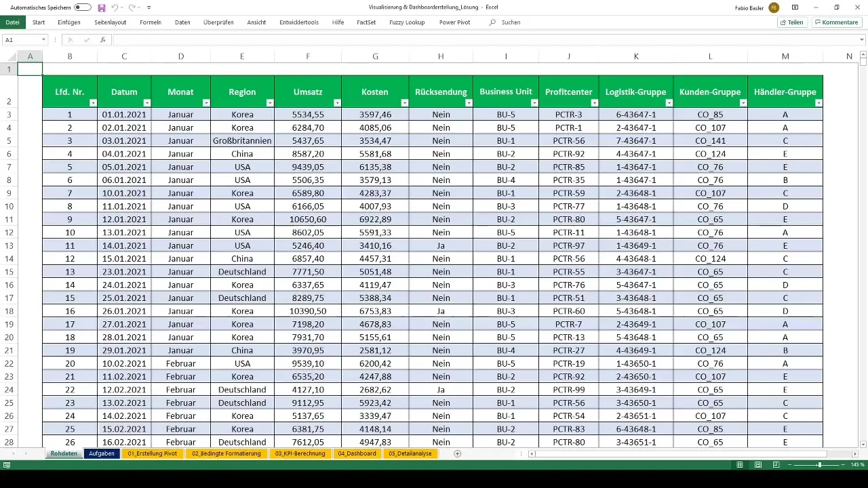Toggle the Automatisches Speichern switch

(82, 7)
